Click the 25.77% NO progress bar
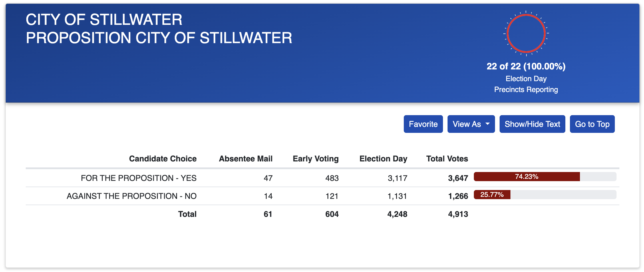The image size is (644, 272). pyautogui.click(x=492, y=195)
